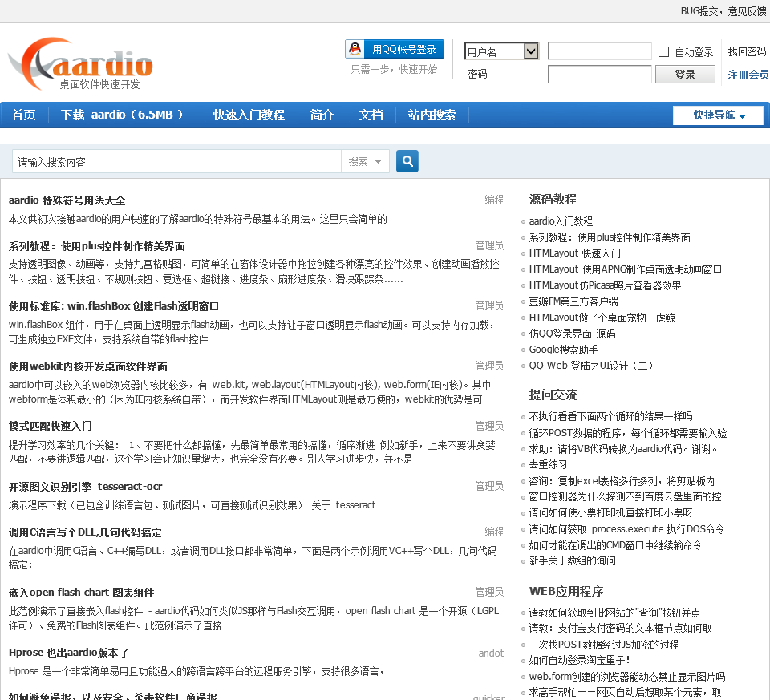Screen dimensions: 770x700
Task: Open the 去重练习 link
Action: [x=548, y=464]
